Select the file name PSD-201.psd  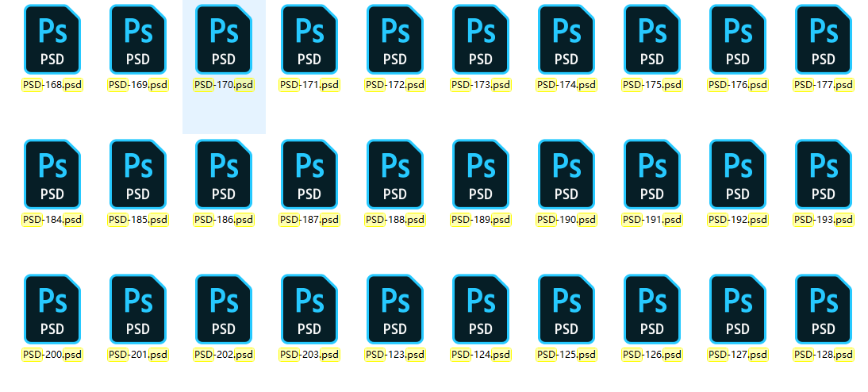click(138, 355)
